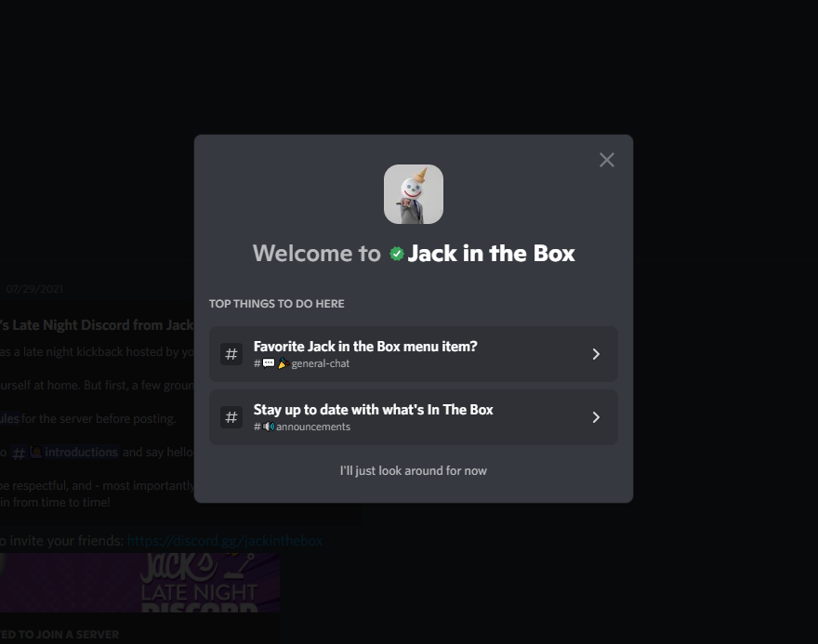This screenshot has height=644, width=818.
Task: Click the Jack in the Box server avatar
Action: pos(414,194)
